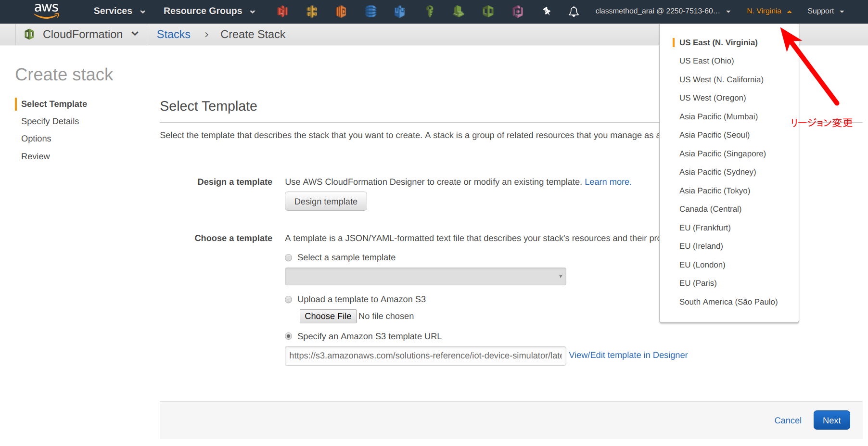The image size is (868, 446).
Task: Click the pin icon to edit shortcuts
Action: 547,11
